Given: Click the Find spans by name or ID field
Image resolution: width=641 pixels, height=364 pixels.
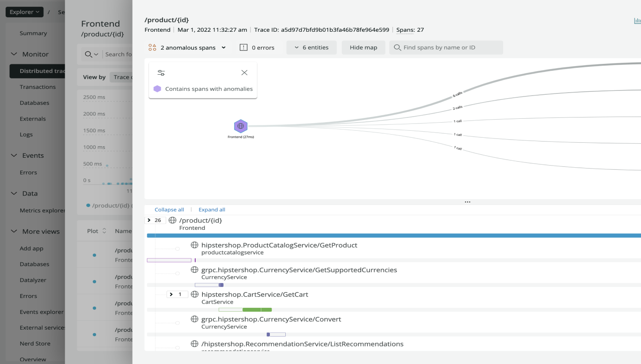Looking at the screenshot, I should click(x=446, y=47).
